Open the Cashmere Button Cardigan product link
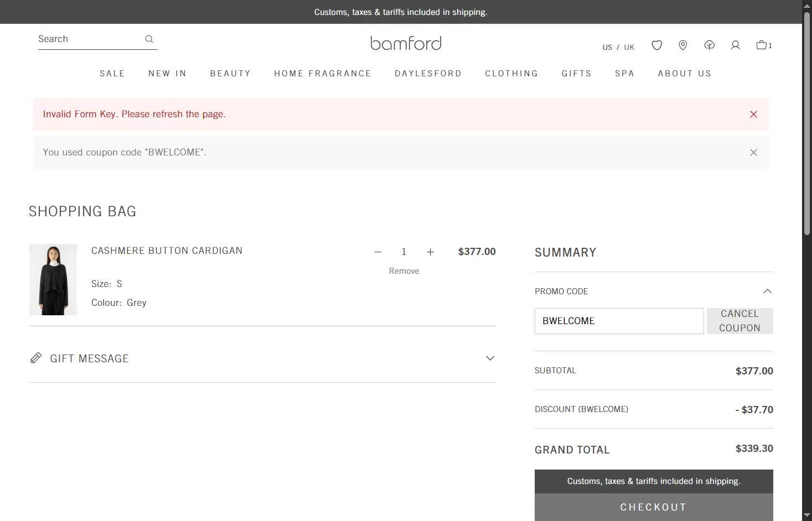Viewport: 812px width, 521px height. point(167,251)
